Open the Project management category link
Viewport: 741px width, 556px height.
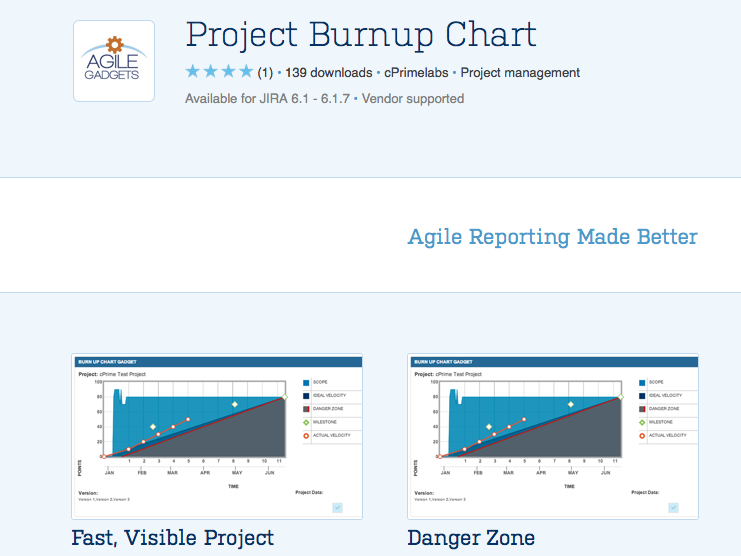tap(520, 73)
